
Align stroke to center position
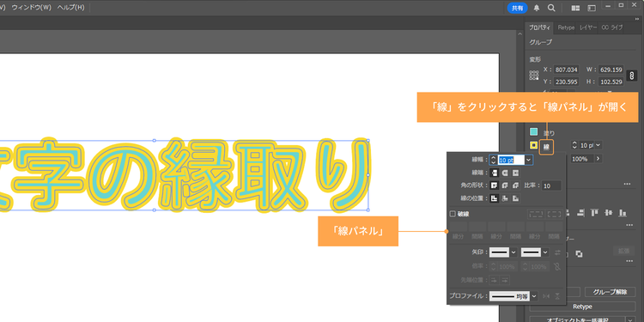pyautogui.click(x=495, y=198)
